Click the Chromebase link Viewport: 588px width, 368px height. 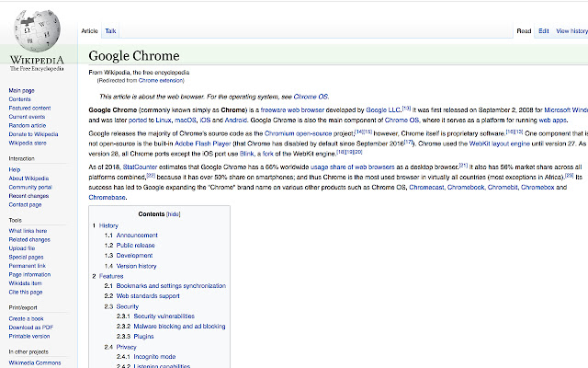107,197
